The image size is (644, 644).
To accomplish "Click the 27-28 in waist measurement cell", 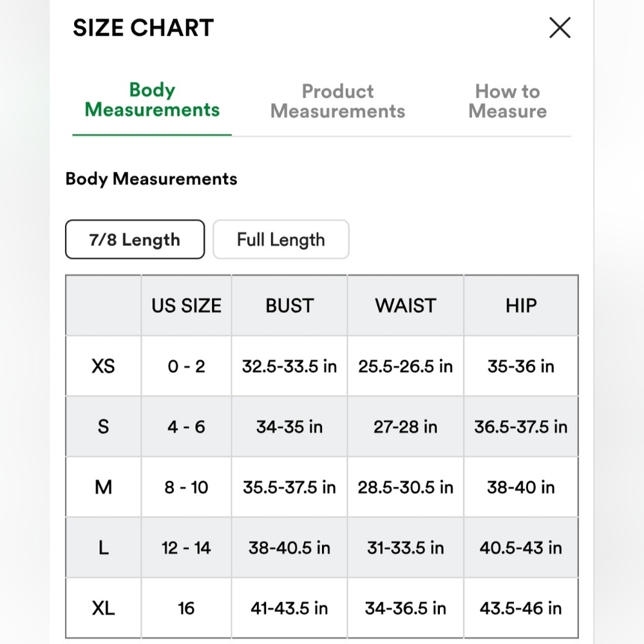I will pos(404,426).
